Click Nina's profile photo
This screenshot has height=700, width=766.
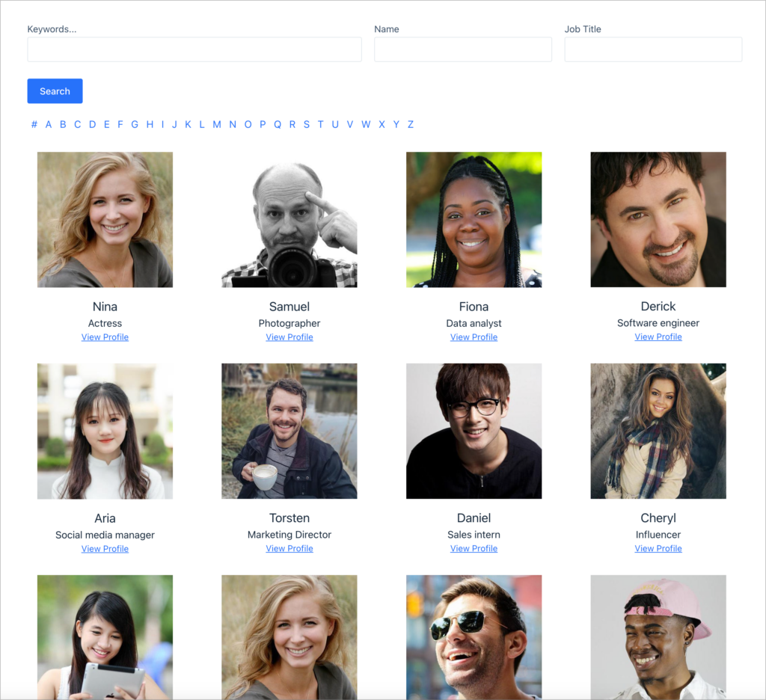coord(105,219)
